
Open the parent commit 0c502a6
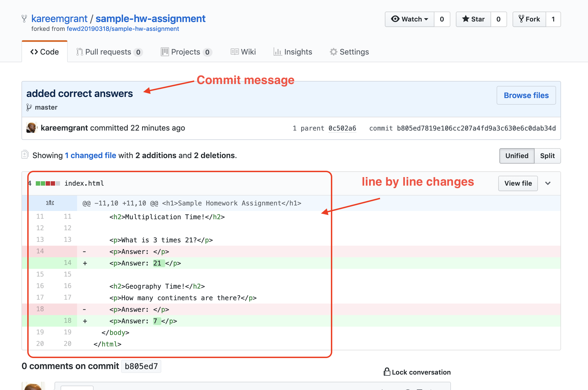(x=342, y=128)
